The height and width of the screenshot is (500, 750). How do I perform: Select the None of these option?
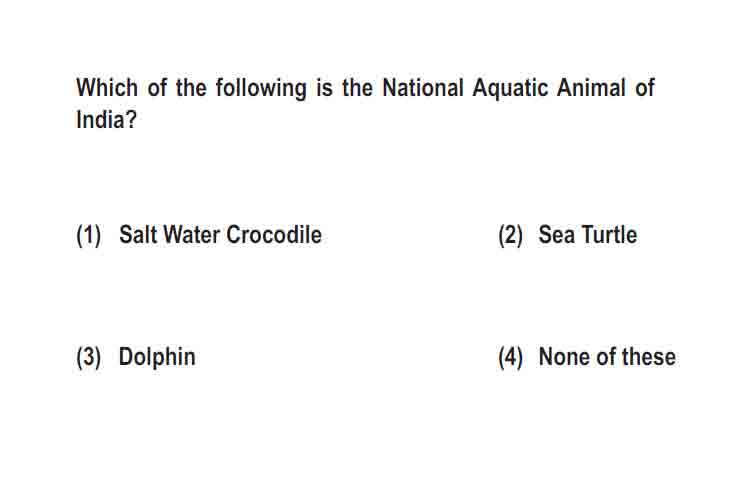coord(607,357)
